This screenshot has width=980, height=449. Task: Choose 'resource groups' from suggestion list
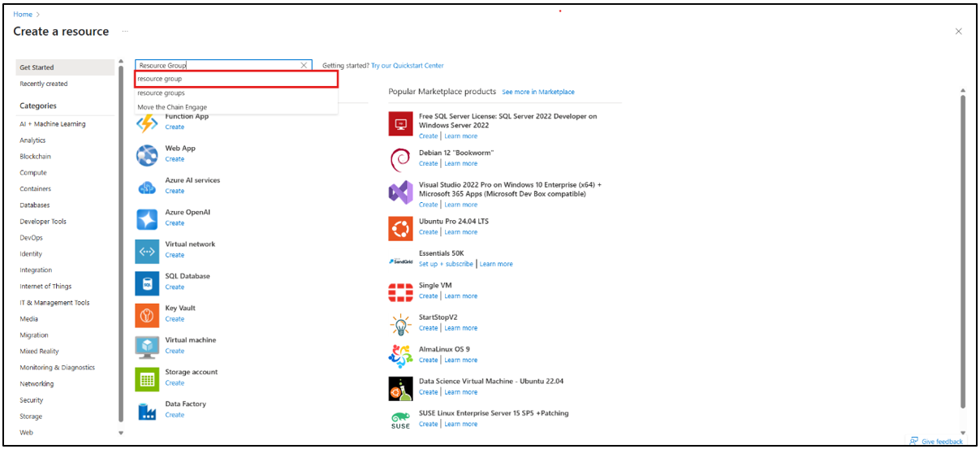161,93
